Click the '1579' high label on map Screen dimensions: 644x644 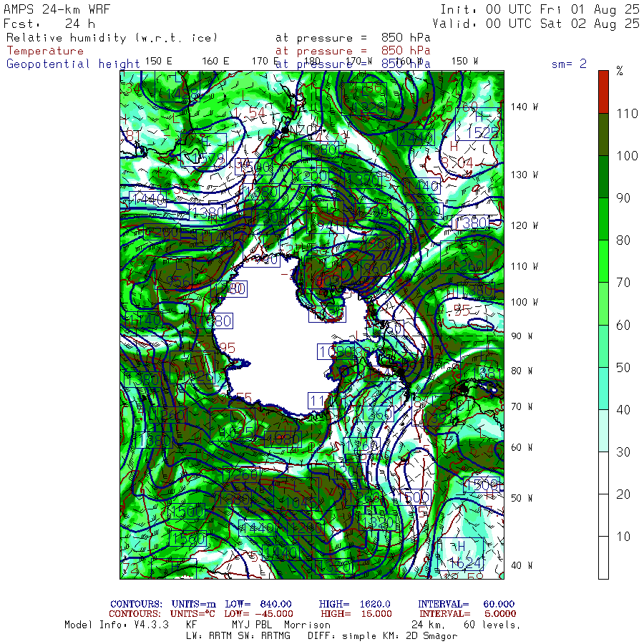coord(204,150)
